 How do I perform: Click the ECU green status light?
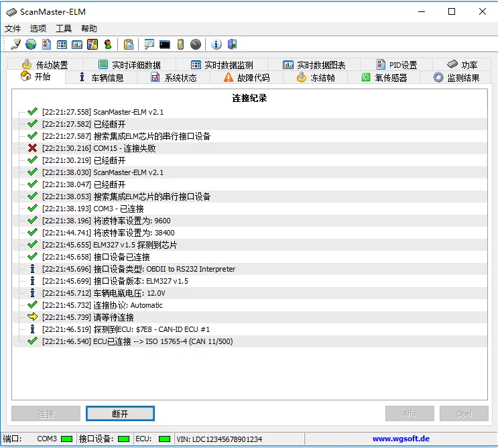pos(165,439)
